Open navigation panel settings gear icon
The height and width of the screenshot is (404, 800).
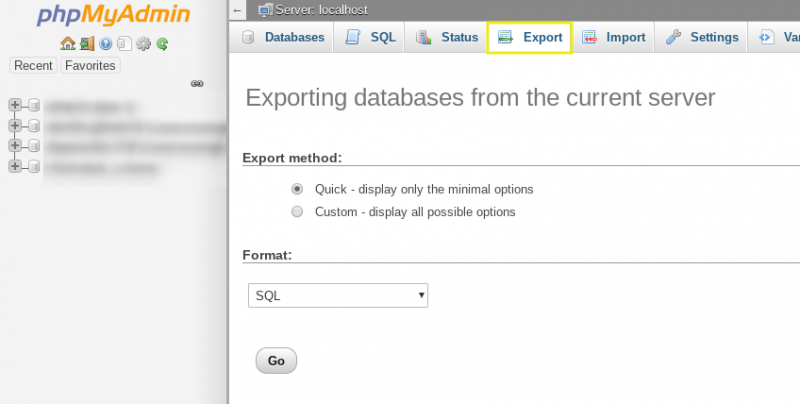[x=143, y=44]
